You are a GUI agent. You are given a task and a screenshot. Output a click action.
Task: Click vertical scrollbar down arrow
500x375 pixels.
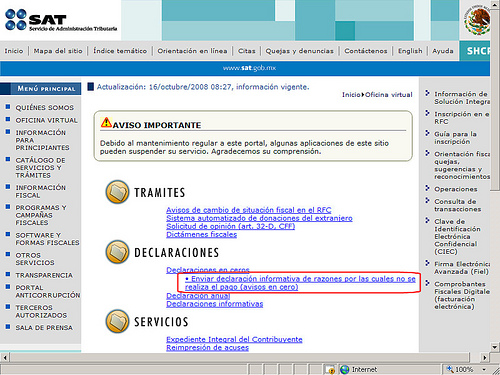pos(495,347)
